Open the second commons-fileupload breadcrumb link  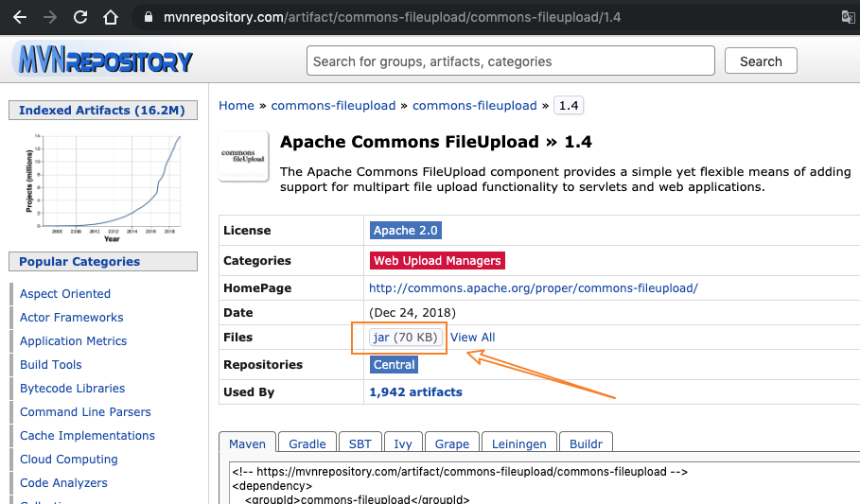(x=474, y=105)
